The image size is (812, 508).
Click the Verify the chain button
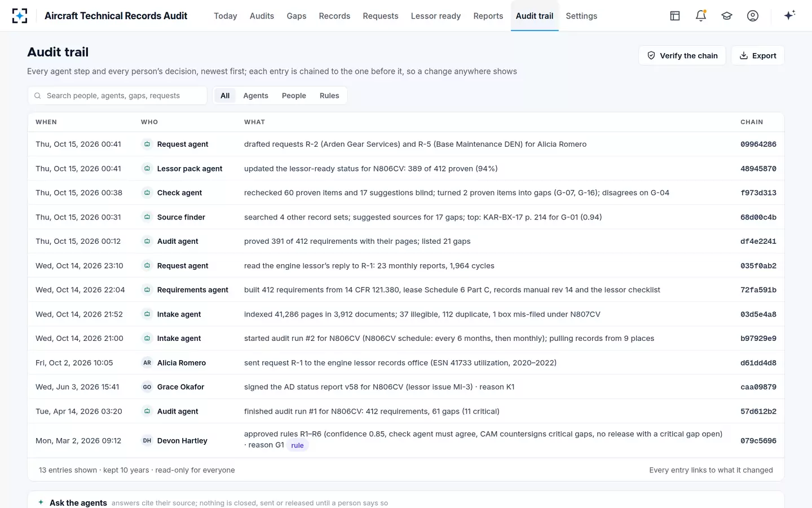[x=682, y=55]
